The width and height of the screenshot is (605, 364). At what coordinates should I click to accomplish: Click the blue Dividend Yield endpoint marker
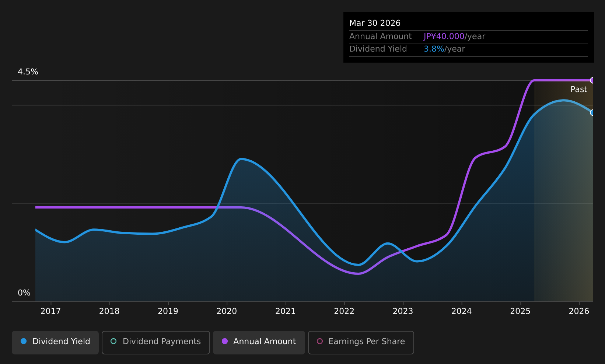point(592,112)
